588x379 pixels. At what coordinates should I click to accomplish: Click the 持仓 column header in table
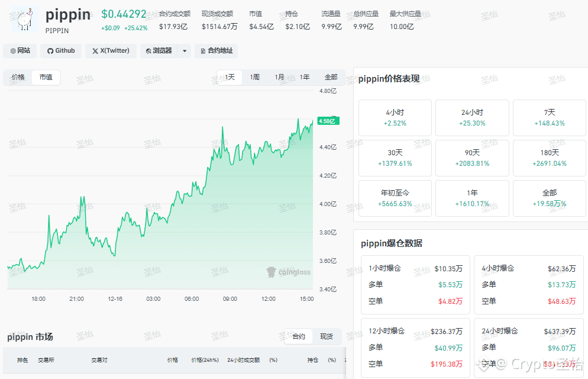tap(313, 360)
